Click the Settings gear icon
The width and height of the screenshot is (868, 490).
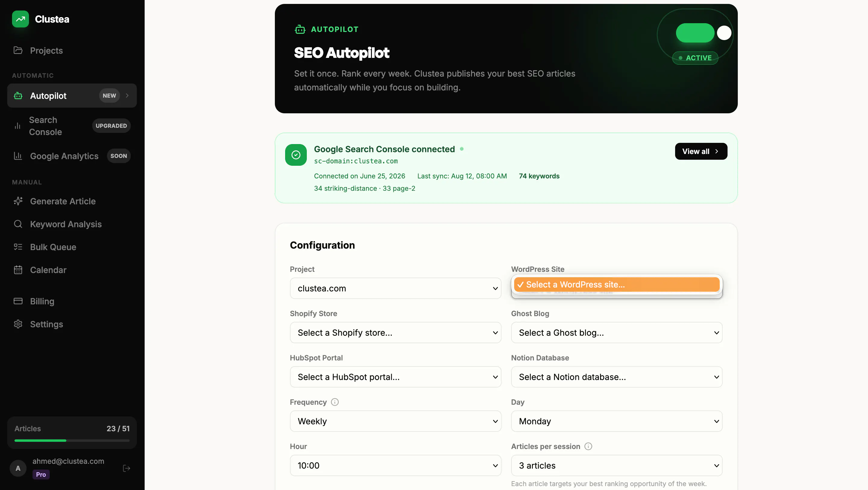[x=18, y=324]
